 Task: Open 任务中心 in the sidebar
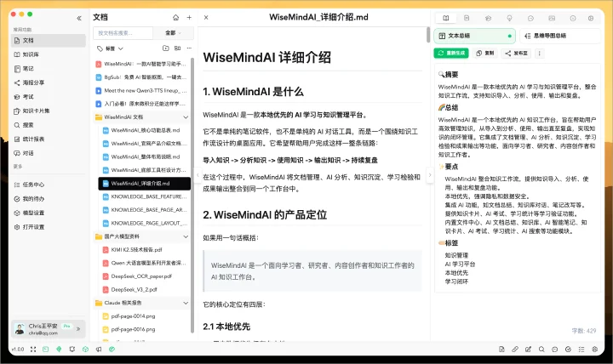tap(49, 185)
